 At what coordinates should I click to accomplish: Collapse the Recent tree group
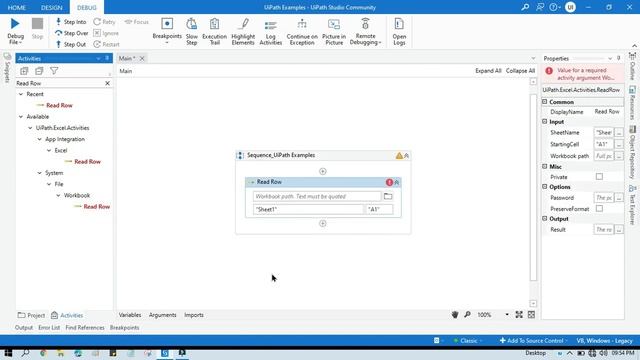tap(21, 94)
